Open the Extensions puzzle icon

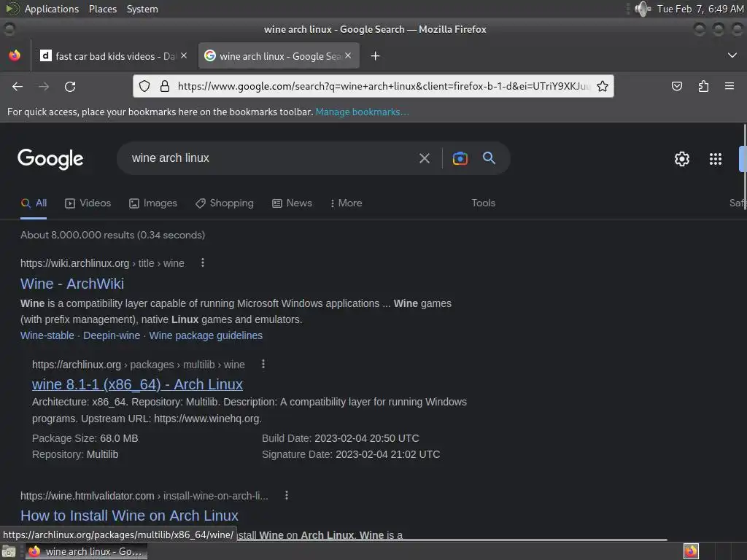(x=703, y=86)
